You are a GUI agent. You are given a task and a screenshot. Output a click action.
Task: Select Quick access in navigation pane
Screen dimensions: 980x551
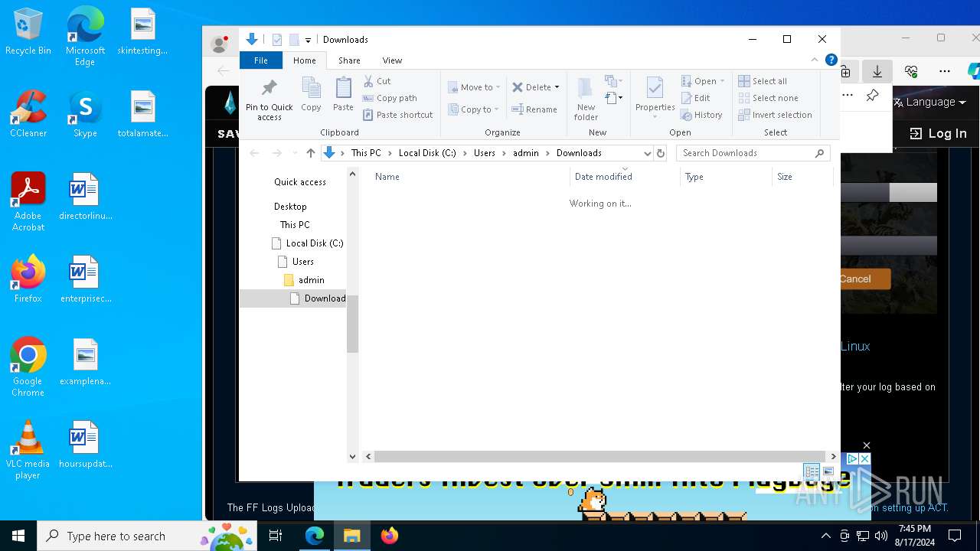pos(300,182)
